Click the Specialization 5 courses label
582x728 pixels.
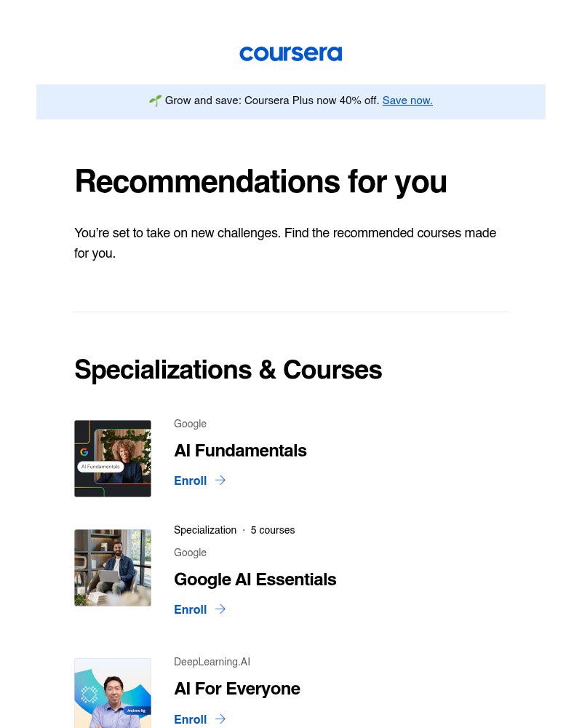click(234, 530)
